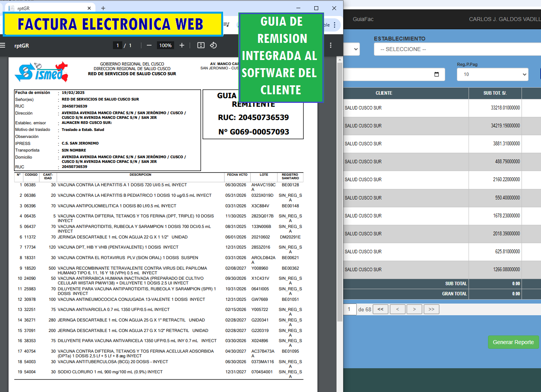Open a new browser tab
Screen dimensions: 541x392
(x=103, y=8)
